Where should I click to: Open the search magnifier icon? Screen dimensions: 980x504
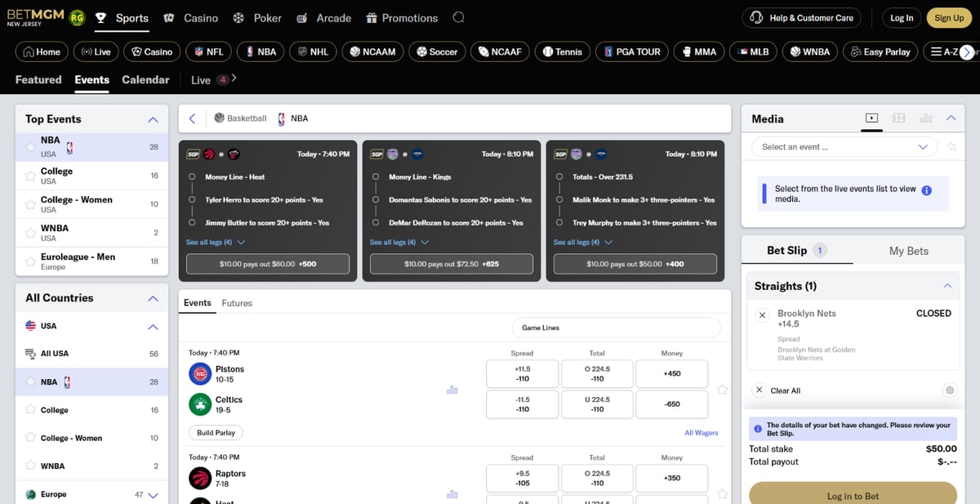tap(459, 17)
